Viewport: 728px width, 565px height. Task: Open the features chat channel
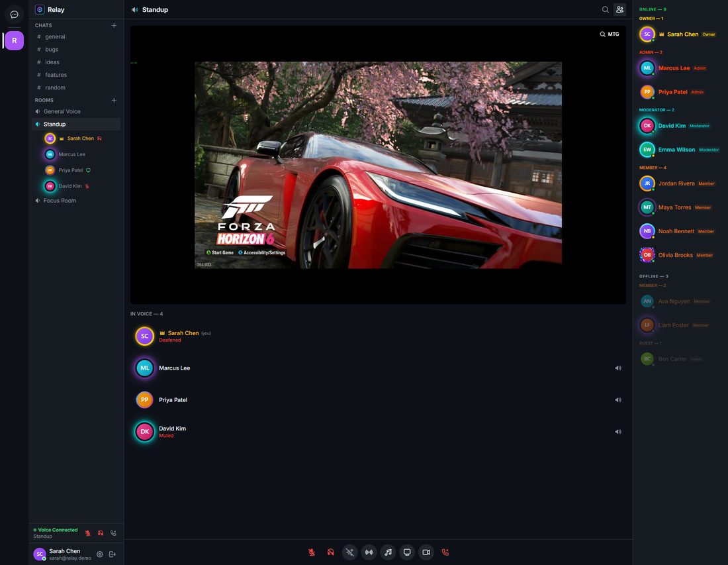76,75
